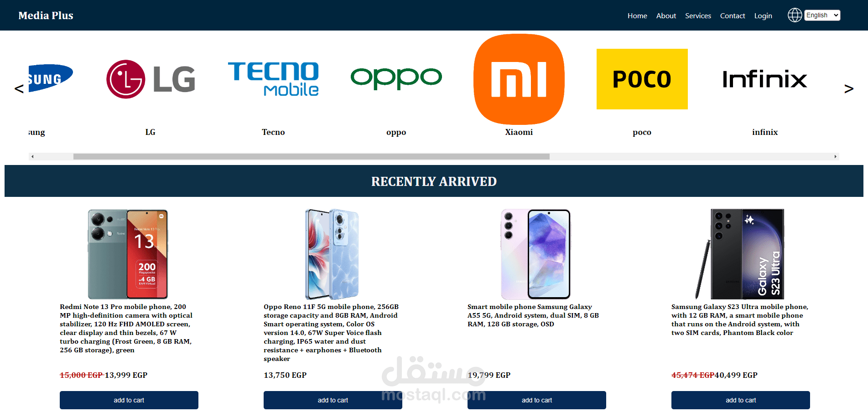Open the Infinix brand logo

click(x=765, y=79)
